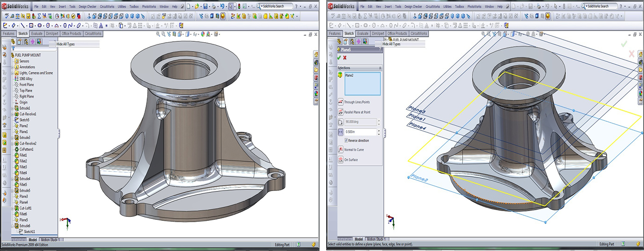Select Fillet6 in the feature tree
644x251 pixels.
23,214
